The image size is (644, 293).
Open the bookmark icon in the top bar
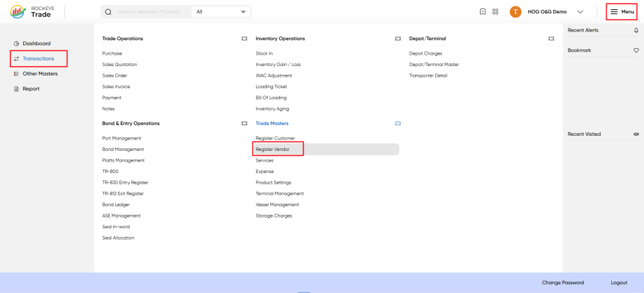tap(482, 12)
